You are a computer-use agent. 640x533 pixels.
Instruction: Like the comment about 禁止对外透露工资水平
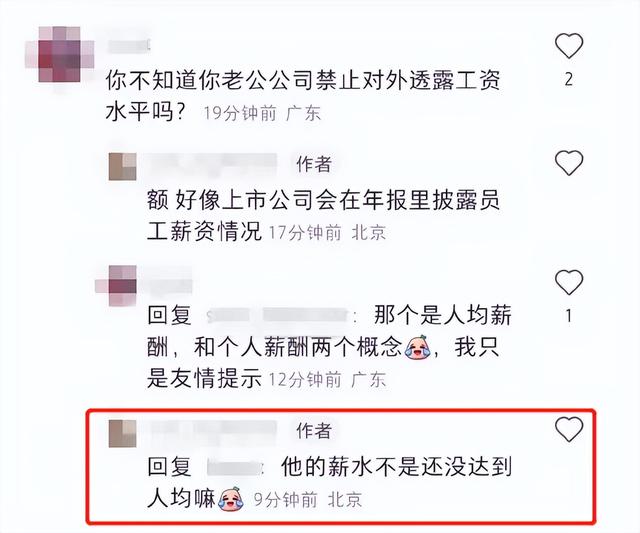tap(569, 45)
